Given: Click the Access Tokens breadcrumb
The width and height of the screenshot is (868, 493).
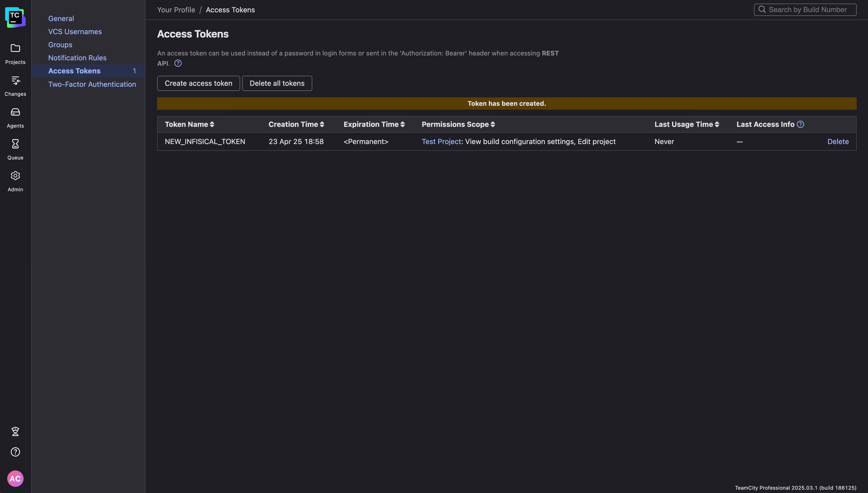Looking at the screenshot, I should coord(230,10).
